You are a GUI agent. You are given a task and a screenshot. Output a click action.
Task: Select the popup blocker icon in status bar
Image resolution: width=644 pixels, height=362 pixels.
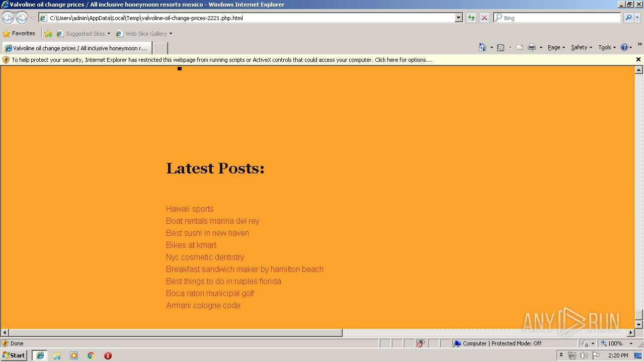point(421,343)
